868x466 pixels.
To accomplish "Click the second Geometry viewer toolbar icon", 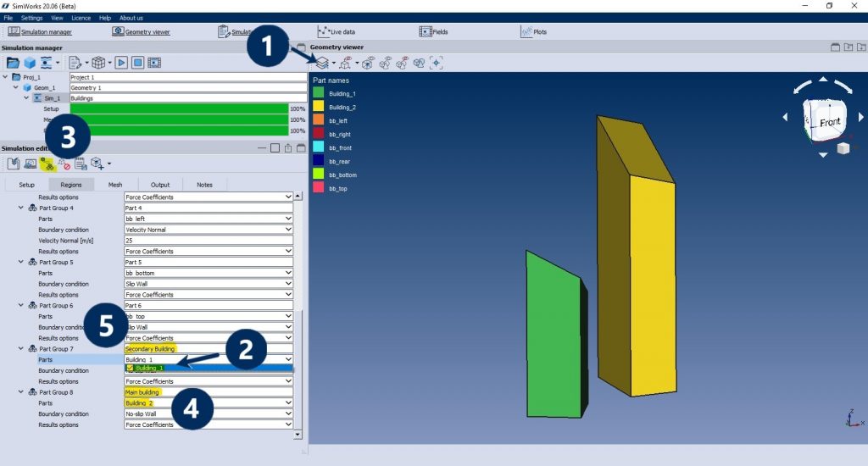I will pyautogui.click(x=346, y=63).
